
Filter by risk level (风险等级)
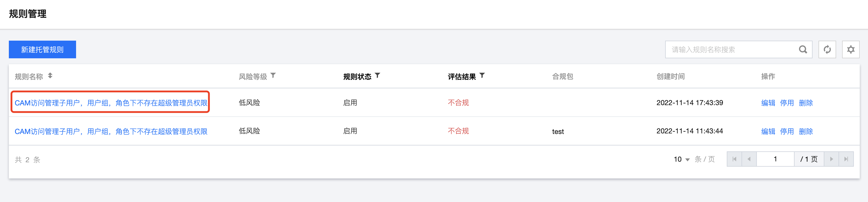coord(273,76)
